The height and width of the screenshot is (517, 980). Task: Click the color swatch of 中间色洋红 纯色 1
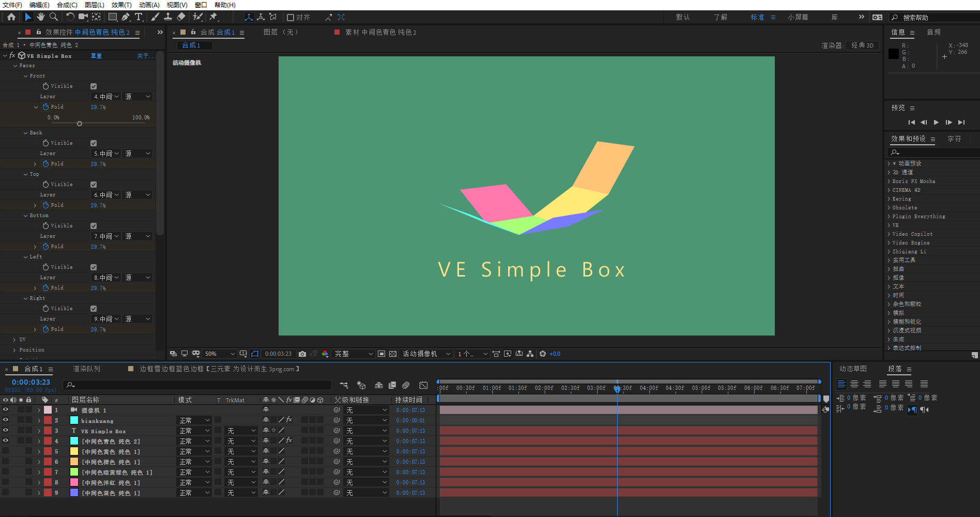(74, 482)
